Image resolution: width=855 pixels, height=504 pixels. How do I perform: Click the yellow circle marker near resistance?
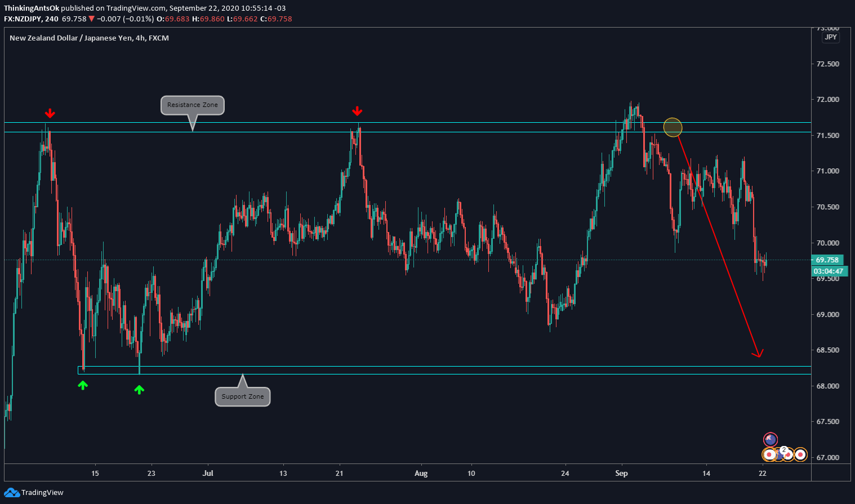tap(673, 127)
